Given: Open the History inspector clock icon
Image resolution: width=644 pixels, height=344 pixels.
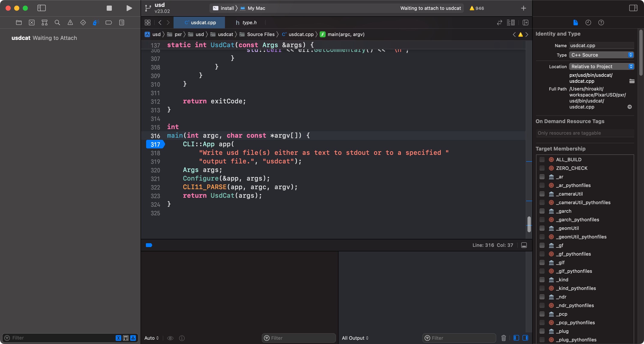Looking at the screenshot, I should pos(588,23).
